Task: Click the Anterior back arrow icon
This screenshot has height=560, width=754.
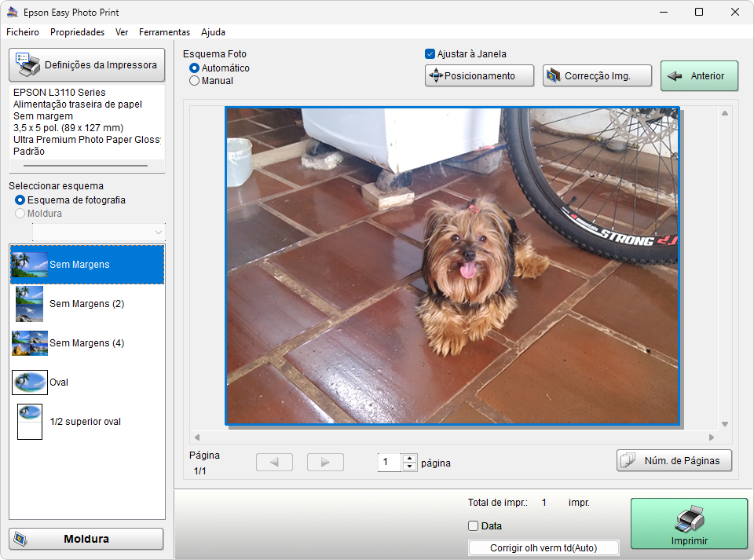Action: click(x=675, y=76)
